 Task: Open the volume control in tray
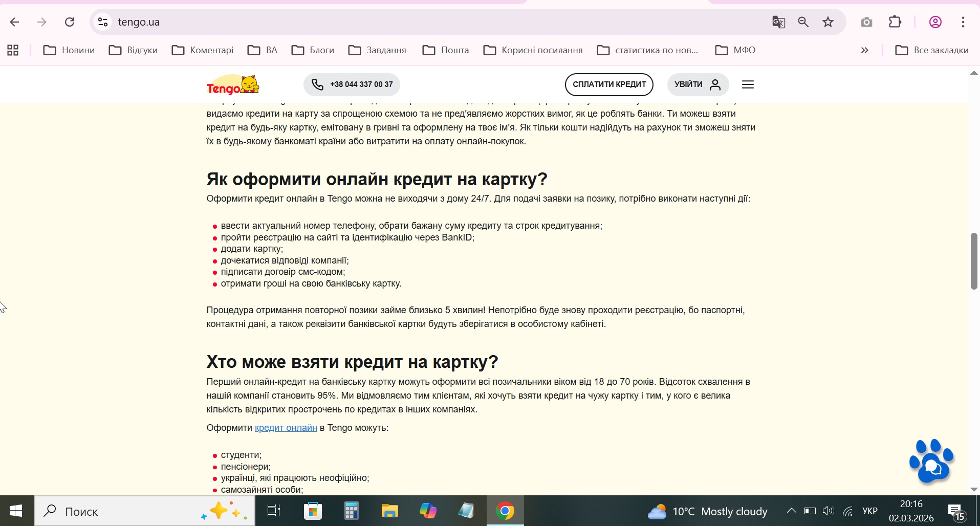pos(828,511)
